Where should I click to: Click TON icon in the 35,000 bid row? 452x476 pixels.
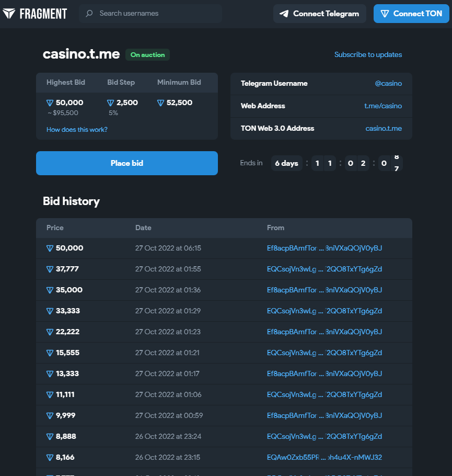tap(50, 290)
